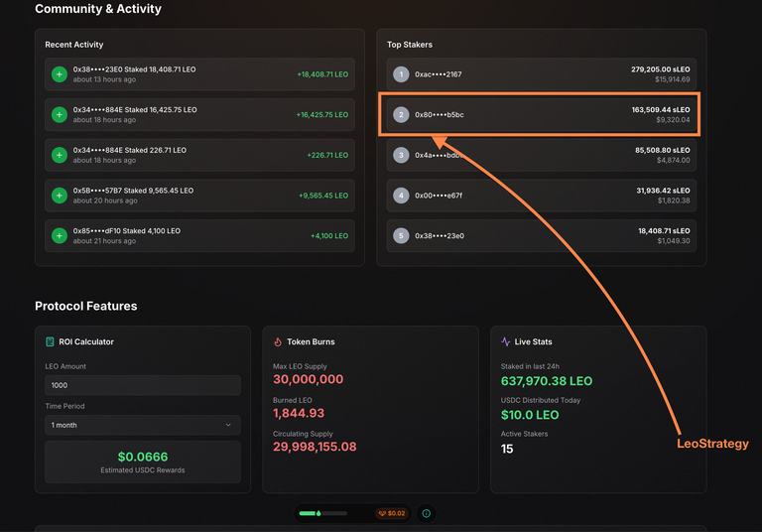Image resolution: width=762 pixels, height=532 pixels.
Task: Select the first 0x34••••884E row staking 16,425.75 LEO
Action: [199, 115]
